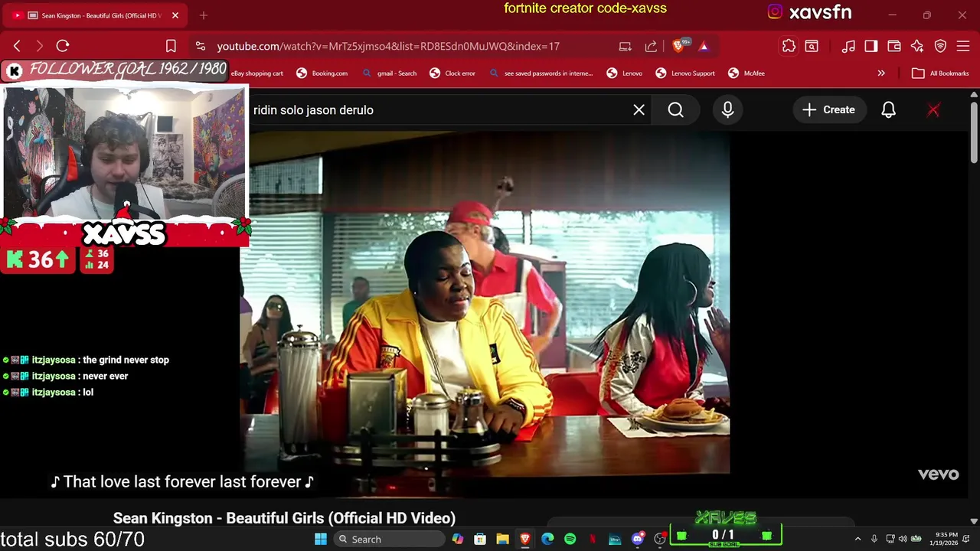This screenshot has height=551, width=980.
Task: Open Brave VPN shield icon
Action: (940, 46)
